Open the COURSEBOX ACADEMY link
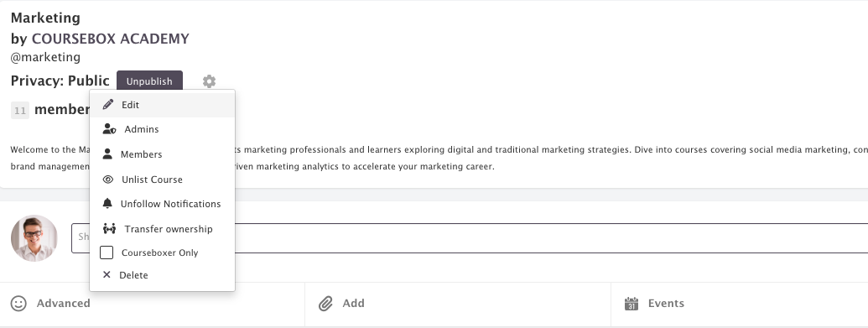 pos(110,39)
